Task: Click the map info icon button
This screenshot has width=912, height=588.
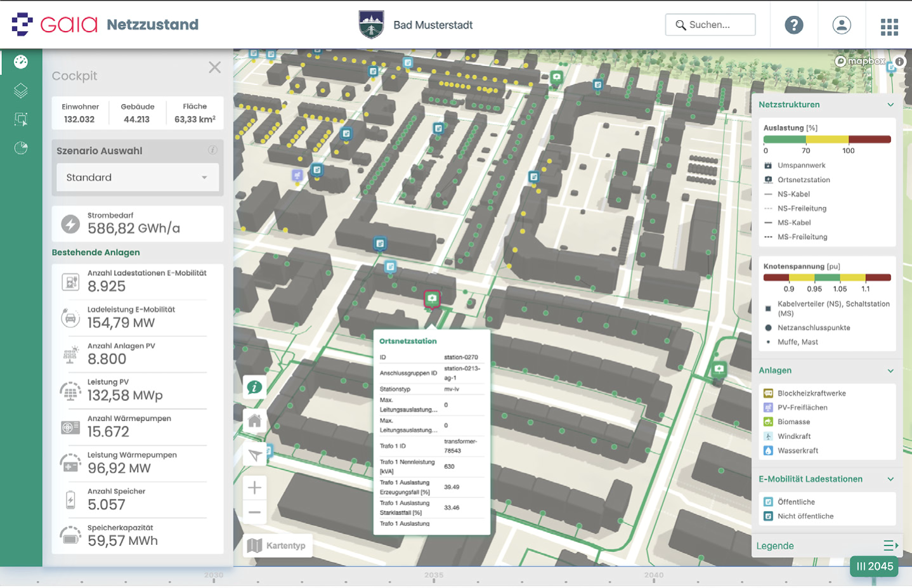Action: point(255,387)
